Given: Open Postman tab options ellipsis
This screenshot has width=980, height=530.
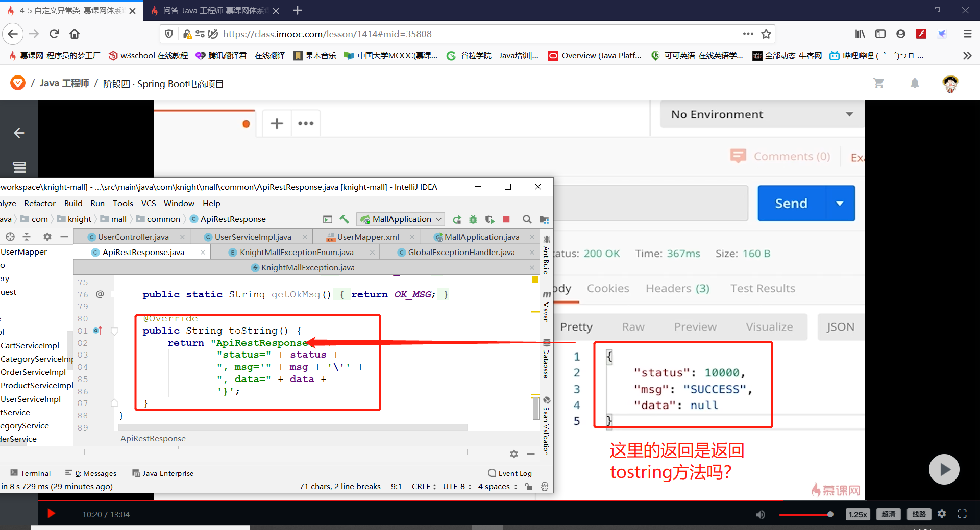Looking at the screenshot, I should [306, 123].
